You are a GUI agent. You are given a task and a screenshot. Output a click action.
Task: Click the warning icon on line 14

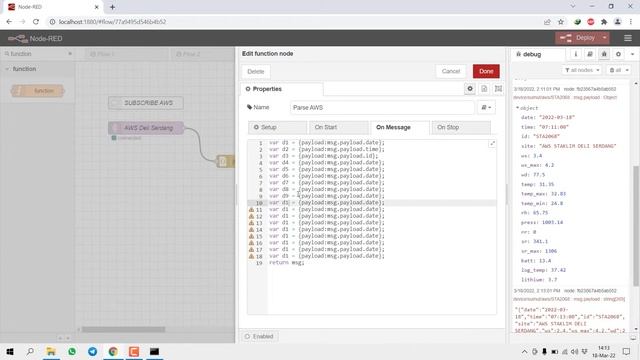pos(251,229)
